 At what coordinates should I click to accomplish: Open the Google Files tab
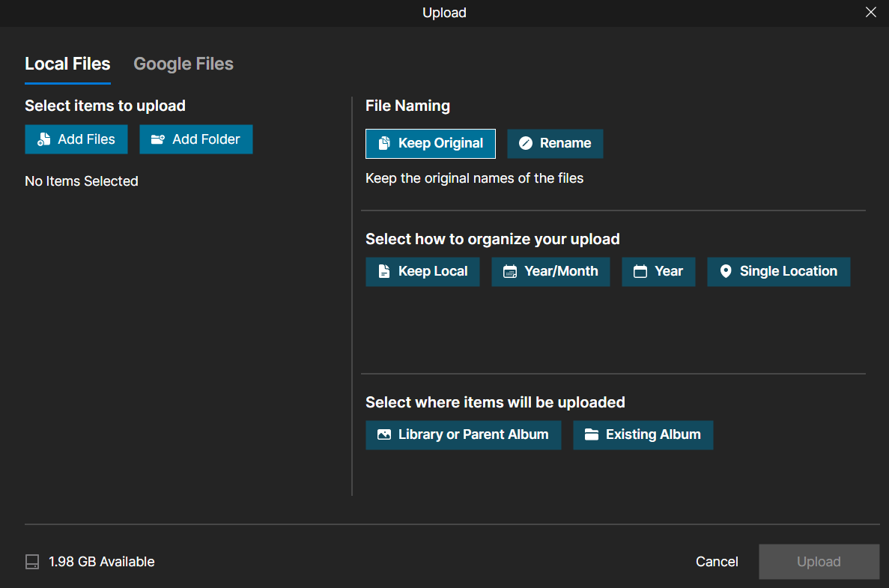183,64
